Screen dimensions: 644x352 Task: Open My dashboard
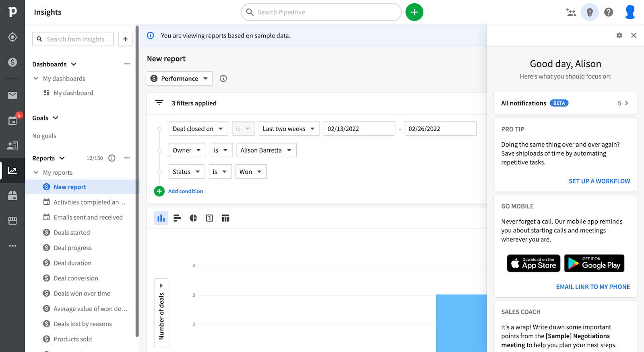pyautogui.click(x=73, y=93)
